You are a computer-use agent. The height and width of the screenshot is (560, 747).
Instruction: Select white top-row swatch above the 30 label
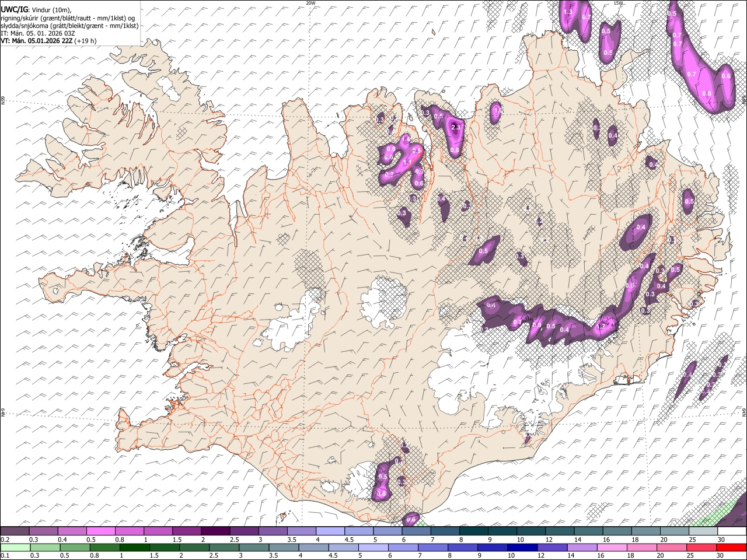coord(731,531)
